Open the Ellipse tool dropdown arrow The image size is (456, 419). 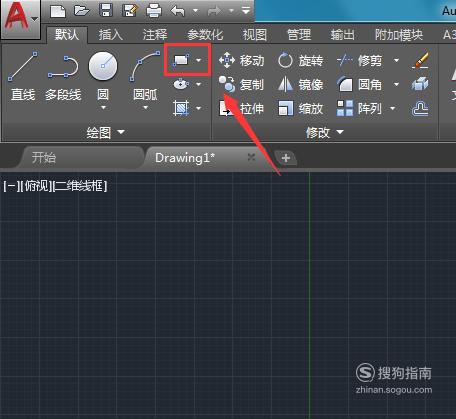click(199, 84)
